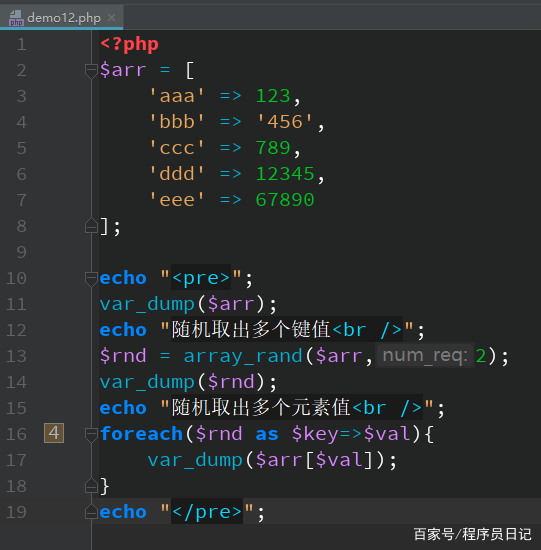Place cursor on the <?php opening tag
This screenshot has height=550, width=541.
tap(129, 45)
